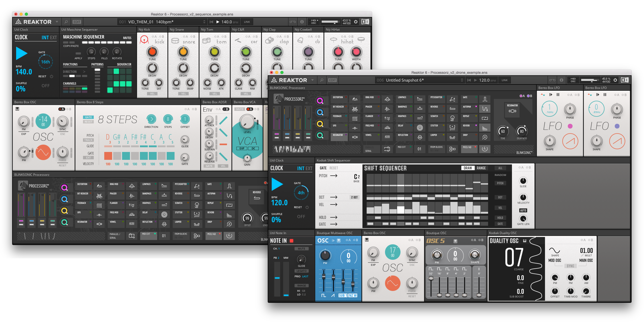This screenshot has height=322, width=644.
Task: Toggle INT EXT on the 120 BPM clock
Action: coord(304,168)
